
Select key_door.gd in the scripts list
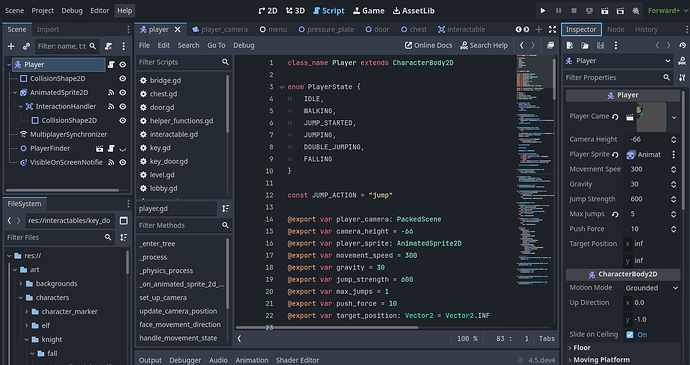pyautogui.click(x=169, y=161)
